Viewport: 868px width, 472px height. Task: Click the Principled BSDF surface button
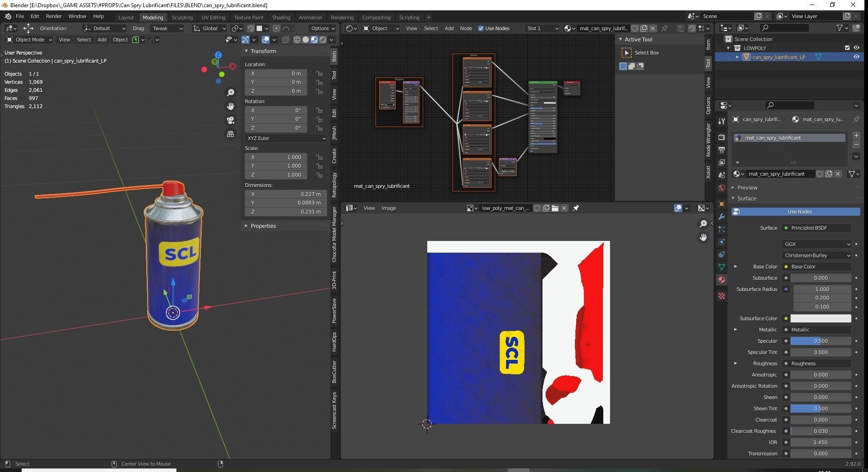(x=816, y=228)
